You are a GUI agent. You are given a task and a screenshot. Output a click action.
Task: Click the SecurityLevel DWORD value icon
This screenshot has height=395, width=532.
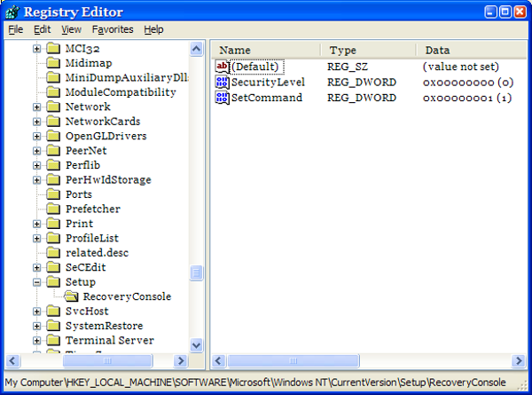point(222,83)
